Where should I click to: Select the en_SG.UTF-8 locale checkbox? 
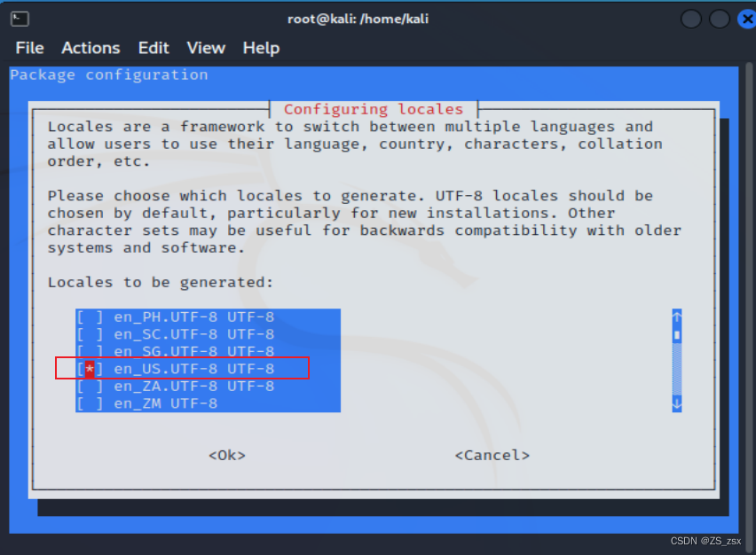[x=90, y=352]
